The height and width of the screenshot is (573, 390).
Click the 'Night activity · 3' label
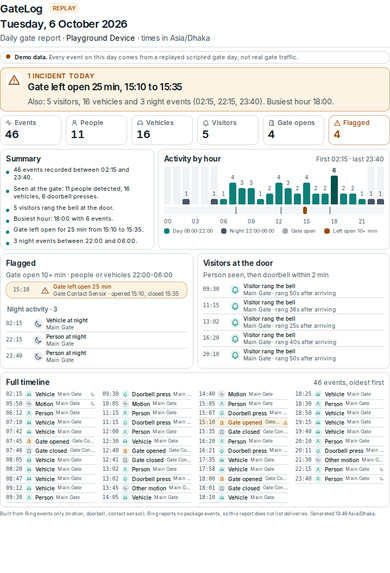point(32,309)
